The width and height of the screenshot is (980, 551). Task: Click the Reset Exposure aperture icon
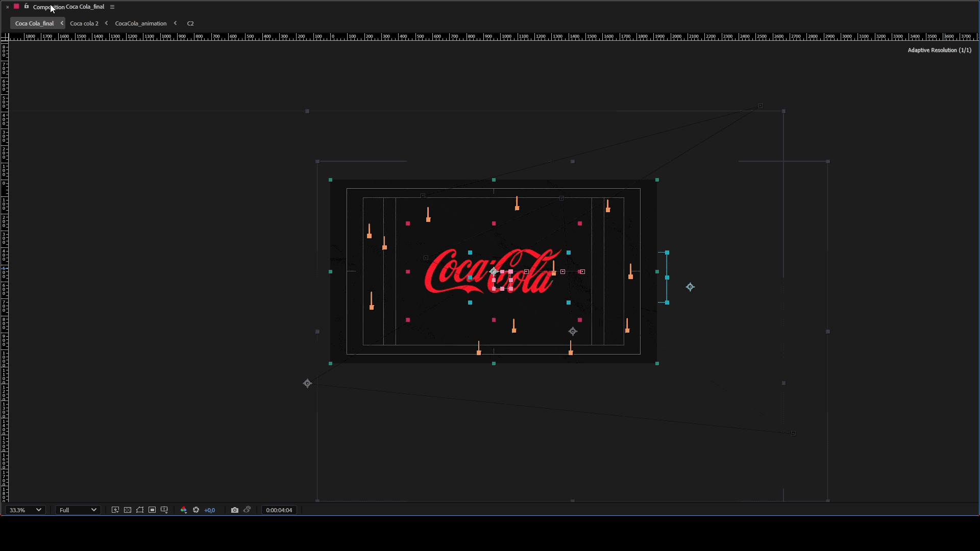pyautogui.click(x=196, y=510)
